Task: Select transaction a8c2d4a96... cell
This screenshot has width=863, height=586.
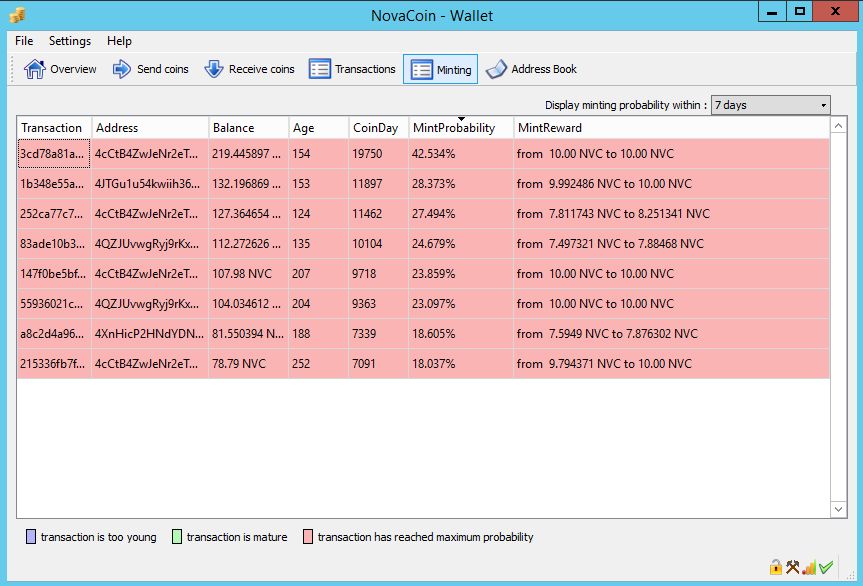Action: pos(54,333)
